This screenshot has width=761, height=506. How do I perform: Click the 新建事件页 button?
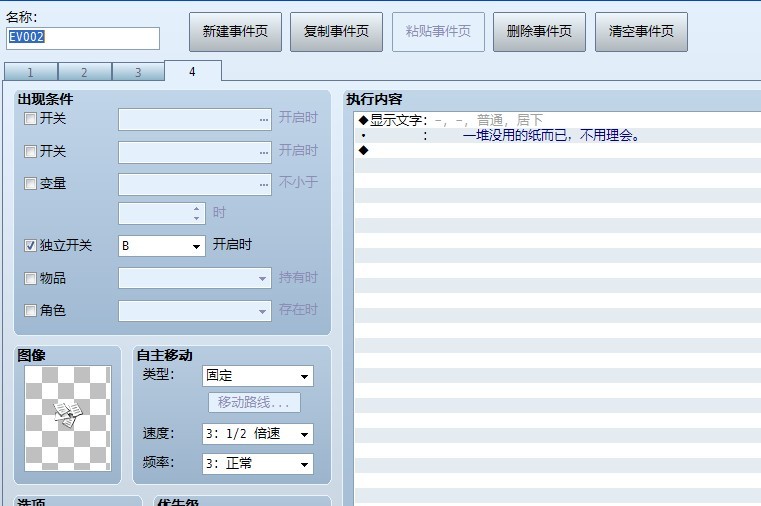click(235, 32)
